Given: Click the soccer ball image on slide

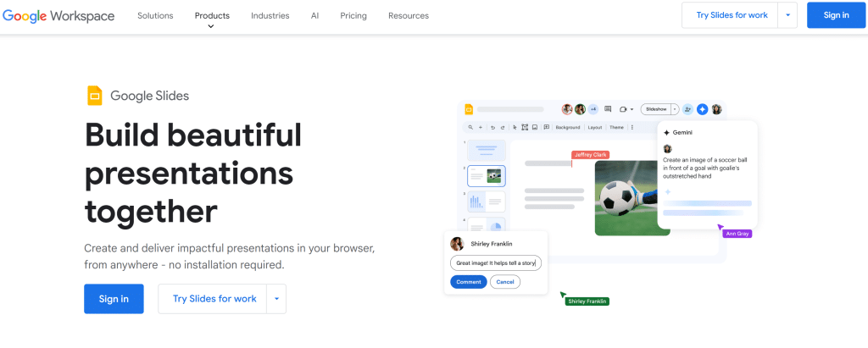Looking at the screenshot, I should pyautogui.click(x=626, y=199).
